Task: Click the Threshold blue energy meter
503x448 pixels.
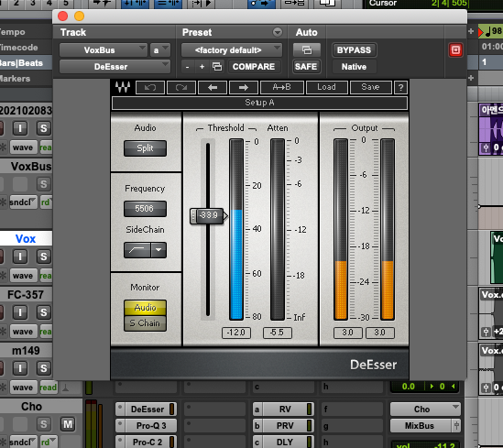Action: coord(236,230)
